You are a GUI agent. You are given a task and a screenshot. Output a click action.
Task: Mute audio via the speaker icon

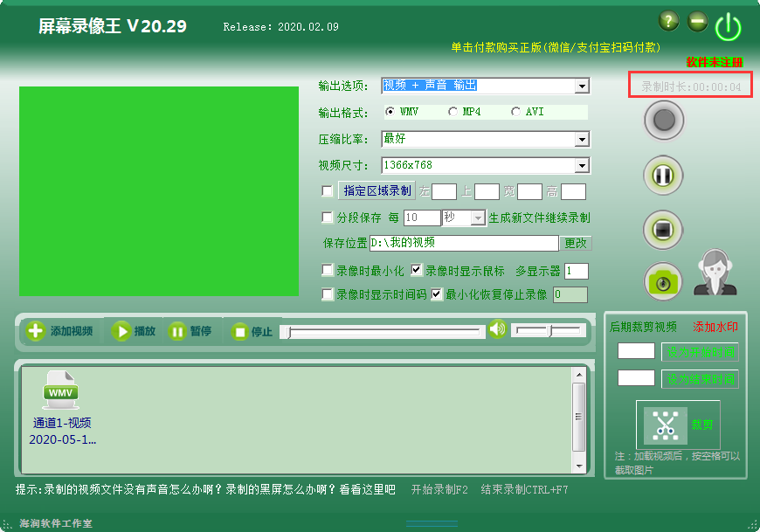[497, 329]
